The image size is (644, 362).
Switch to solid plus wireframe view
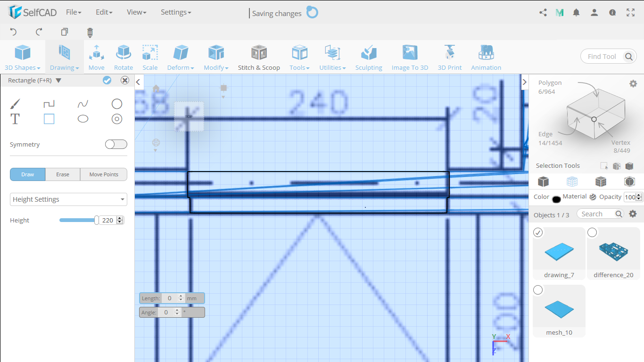[601, 181]
